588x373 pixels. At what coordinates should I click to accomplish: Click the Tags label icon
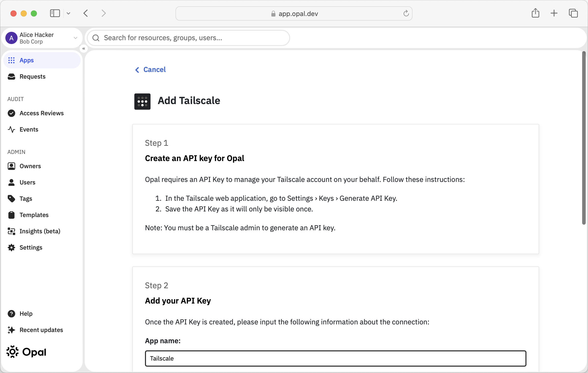point(11,199)
